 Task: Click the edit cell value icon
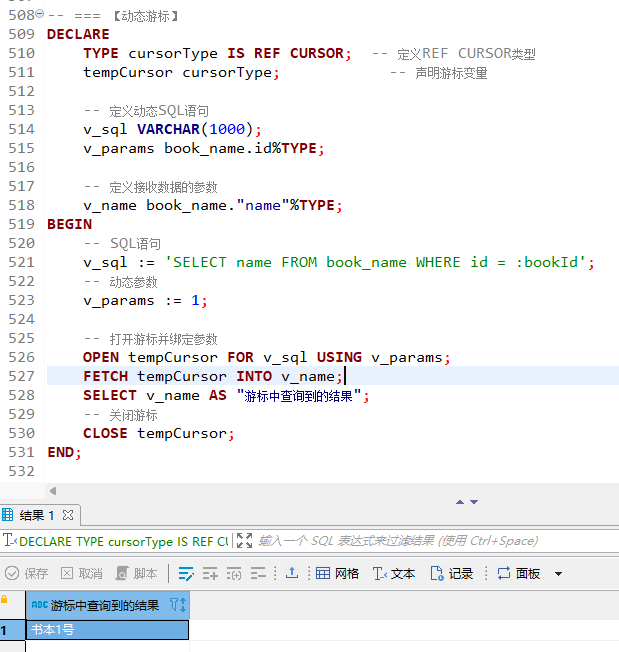click(x=186, y=574)
